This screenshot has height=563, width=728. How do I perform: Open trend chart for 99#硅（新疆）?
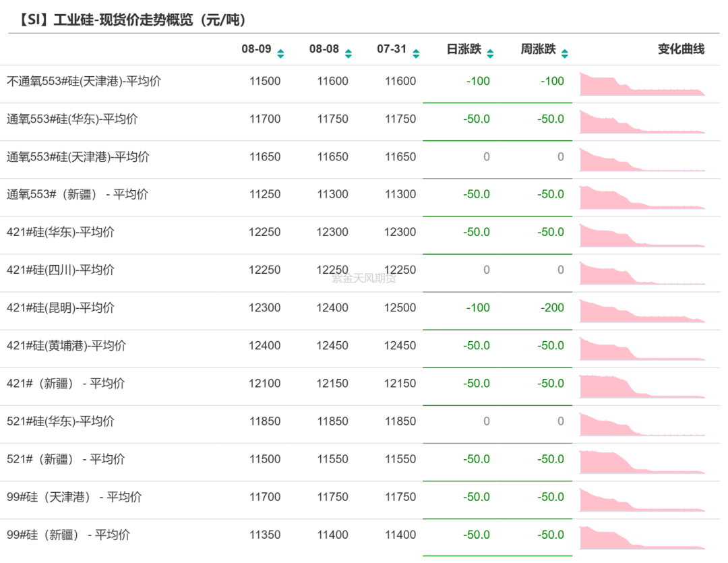tap(642, 538)
